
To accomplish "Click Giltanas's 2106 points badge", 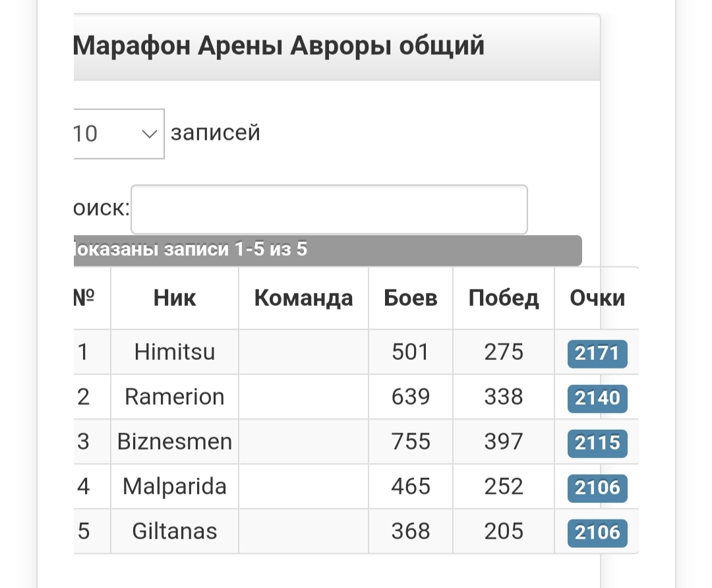I will pyautogui.click(x=597, y=533).
